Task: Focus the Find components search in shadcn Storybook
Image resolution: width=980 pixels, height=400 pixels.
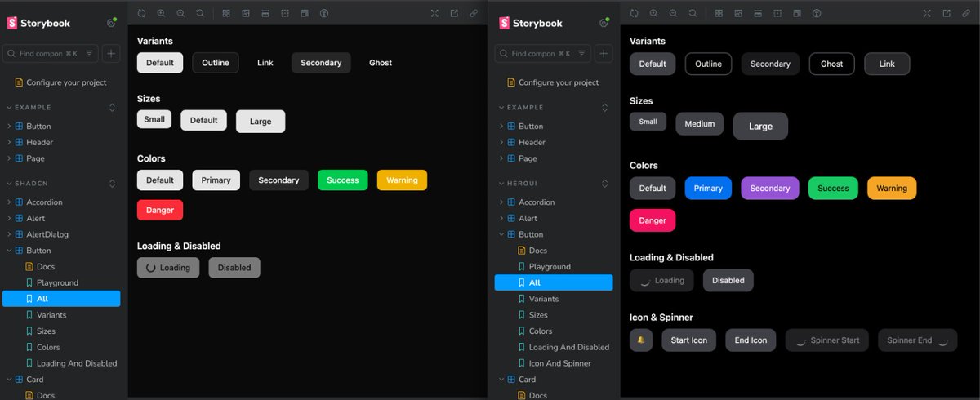Action: point(50,53)
